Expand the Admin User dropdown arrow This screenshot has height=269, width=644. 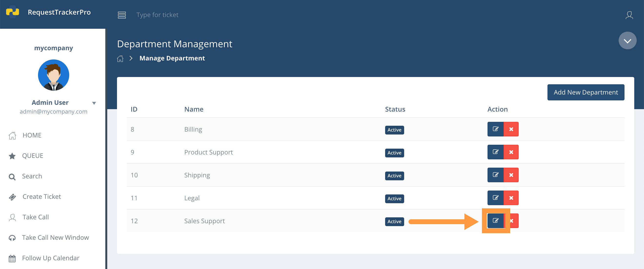pos(94,103)
